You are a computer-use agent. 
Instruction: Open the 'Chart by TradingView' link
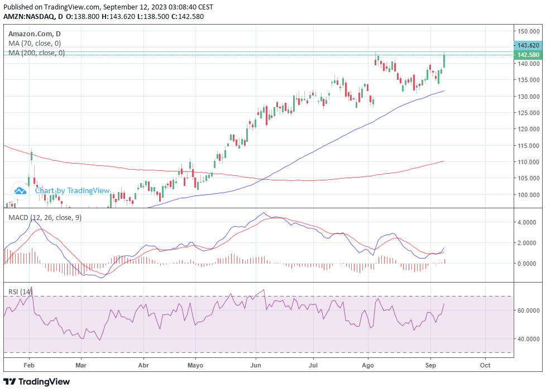pyautogui.click(x=73, y=190)
